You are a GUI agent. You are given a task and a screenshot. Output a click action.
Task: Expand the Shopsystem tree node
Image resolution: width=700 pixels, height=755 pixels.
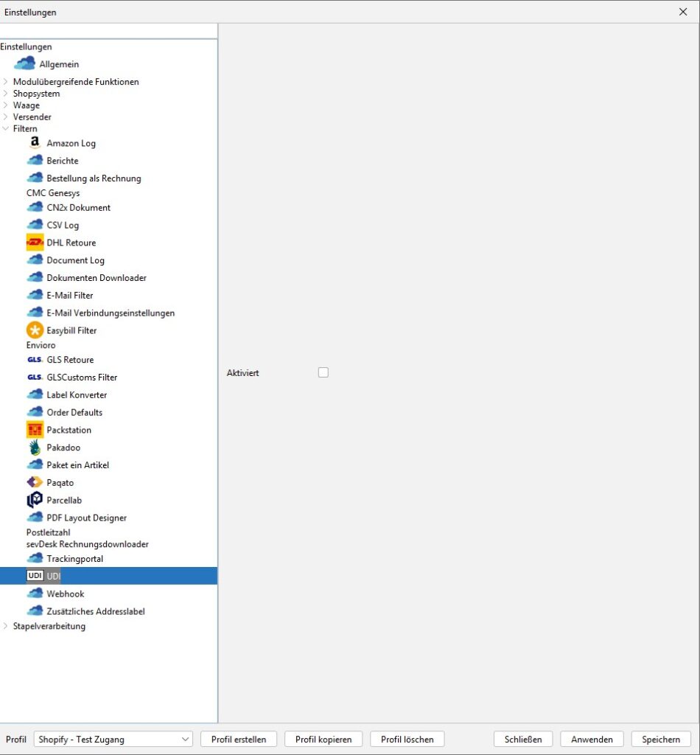(6, 94)
